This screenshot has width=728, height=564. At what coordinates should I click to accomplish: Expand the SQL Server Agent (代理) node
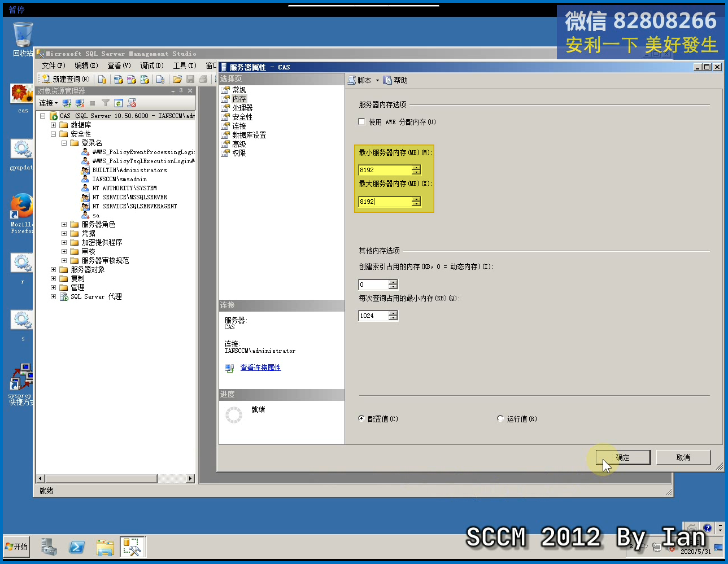tap(53, 296)
